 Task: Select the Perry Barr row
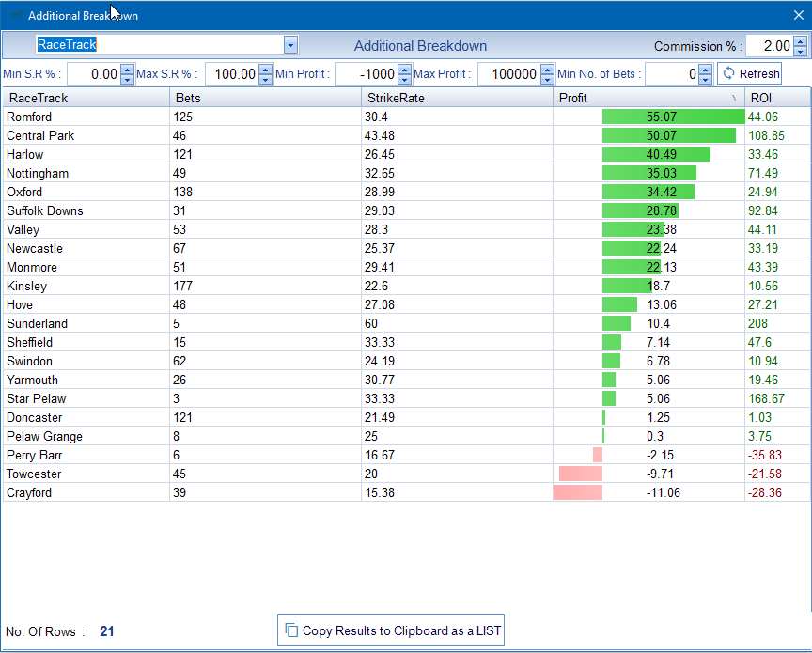[x=407, y=455]
